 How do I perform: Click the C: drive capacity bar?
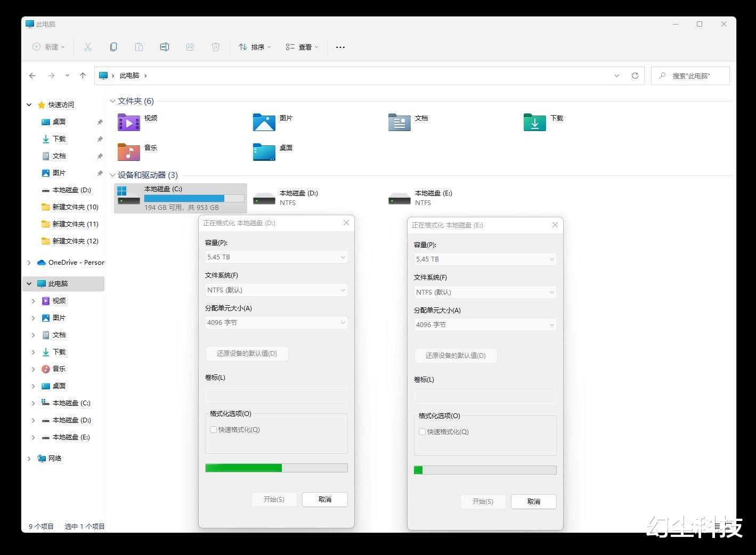tap(194, 199)
